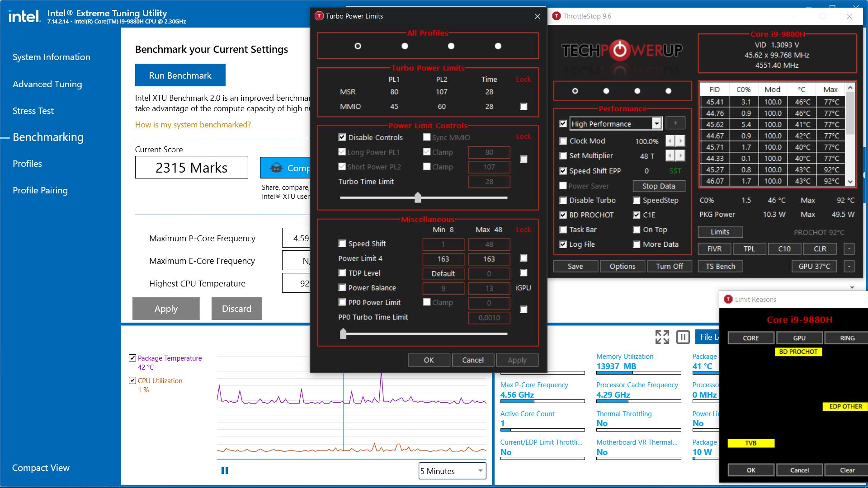
Task: Select the GPU tab in Limit Reasons
Action: (x=799, y=338)
